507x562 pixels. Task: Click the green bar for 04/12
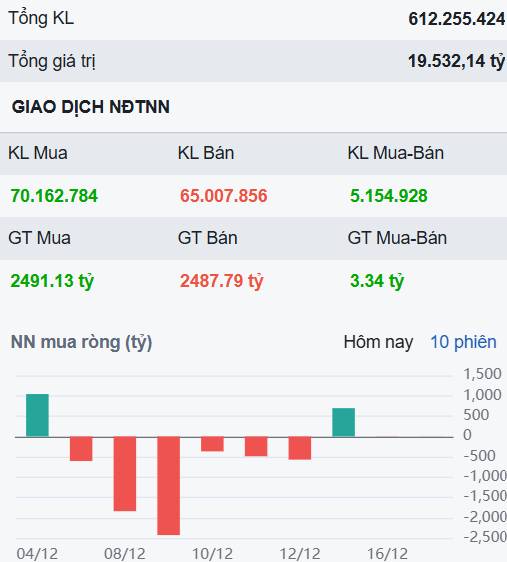(x=37, y=415)
